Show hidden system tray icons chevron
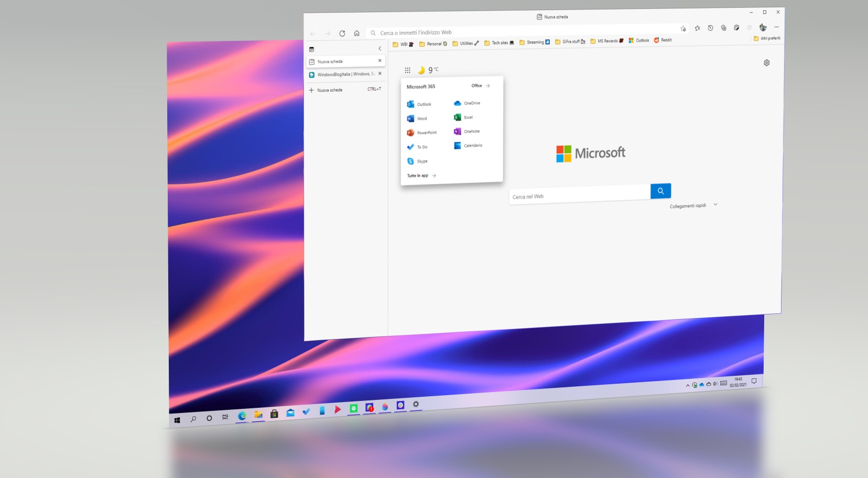The image size is (868, 478). pyautogui.click(x=688, y=386)
